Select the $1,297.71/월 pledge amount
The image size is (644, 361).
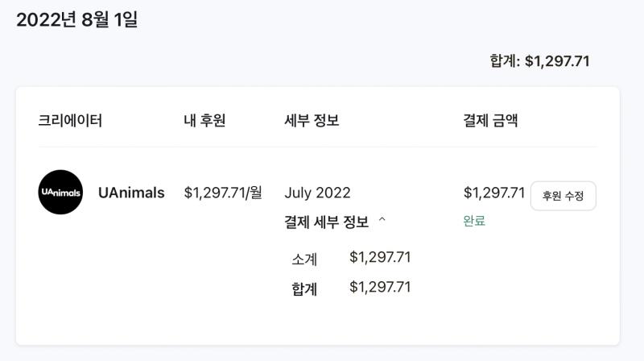pyautogui.click(x=223, y=193)
